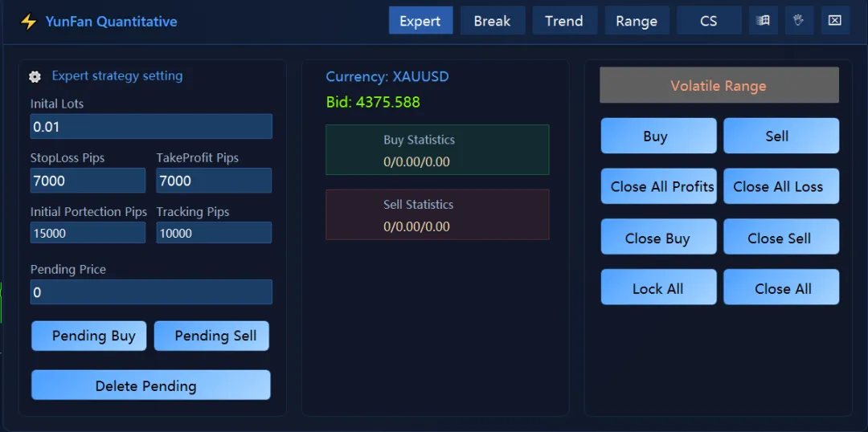This screenshot has width=868, height=432.
Task: Click the lightning bolt logo icon
Action: [27, 22]
